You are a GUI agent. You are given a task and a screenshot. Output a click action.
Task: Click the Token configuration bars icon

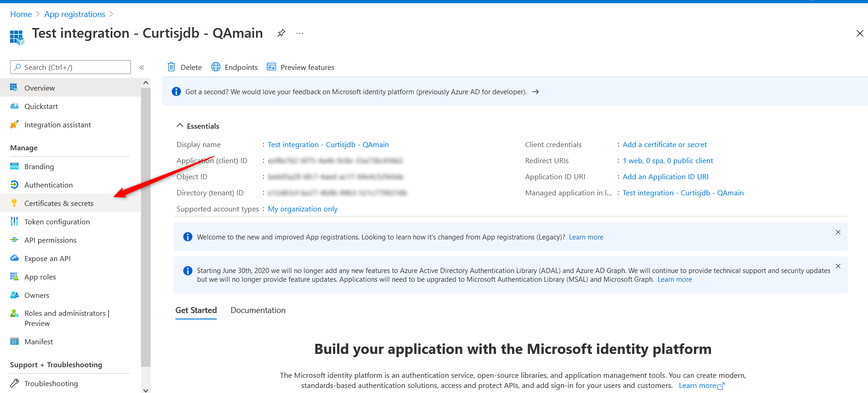(x=14, y=221)
